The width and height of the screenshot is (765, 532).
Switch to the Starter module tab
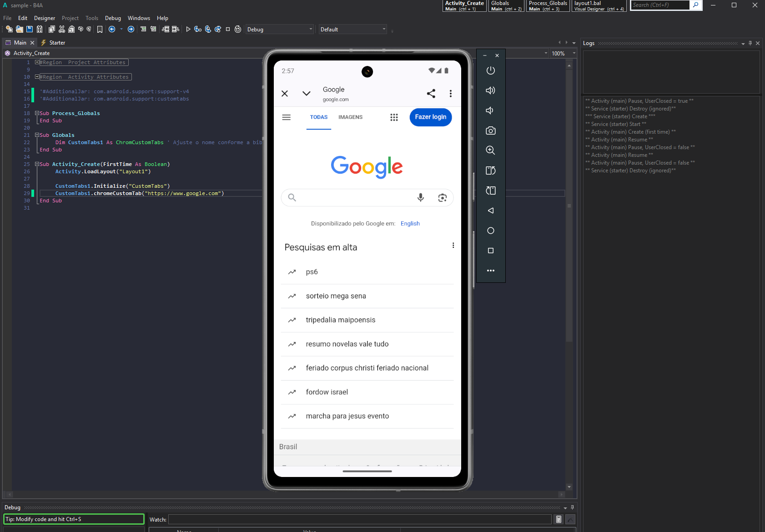coord(53,43)
